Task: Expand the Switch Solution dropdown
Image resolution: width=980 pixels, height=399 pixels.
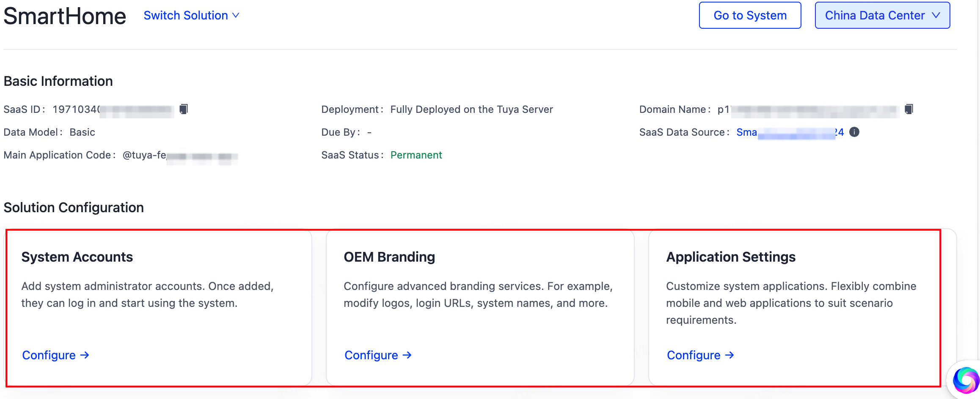Action: (191, 15)
